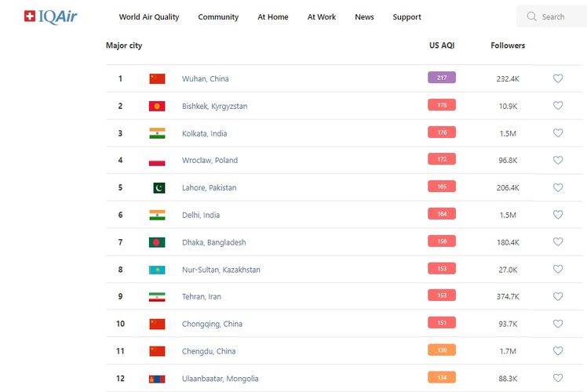Viewport: 587px width, 392px height.
Task: Open the Lahore, Pakistan link
Action: pos(209,188)
